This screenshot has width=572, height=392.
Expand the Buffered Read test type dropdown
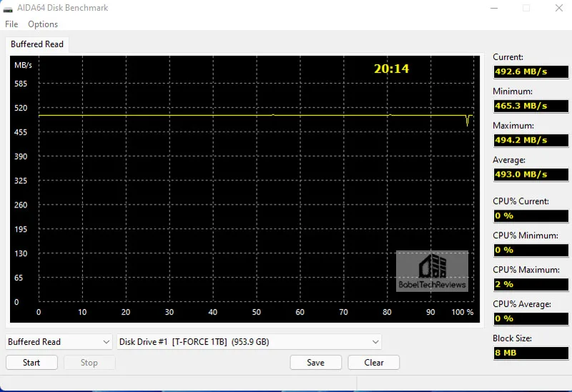59,342
